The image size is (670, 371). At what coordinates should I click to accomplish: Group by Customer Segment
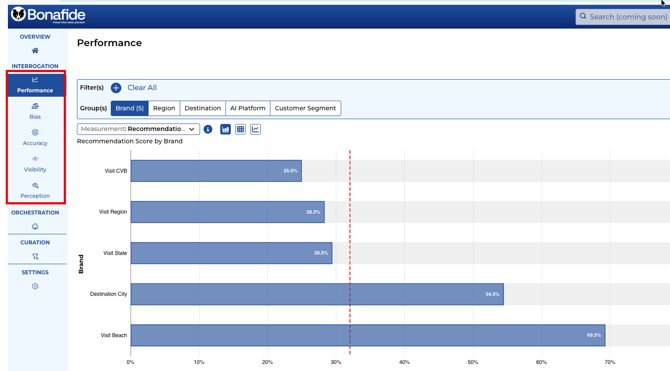[306, 108]
